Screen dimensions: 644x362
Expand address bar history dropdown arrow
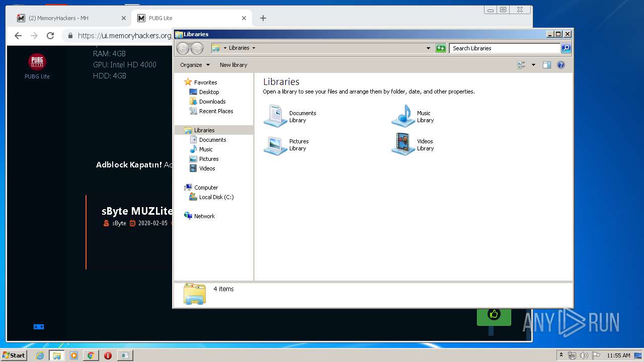pos(428,48)
